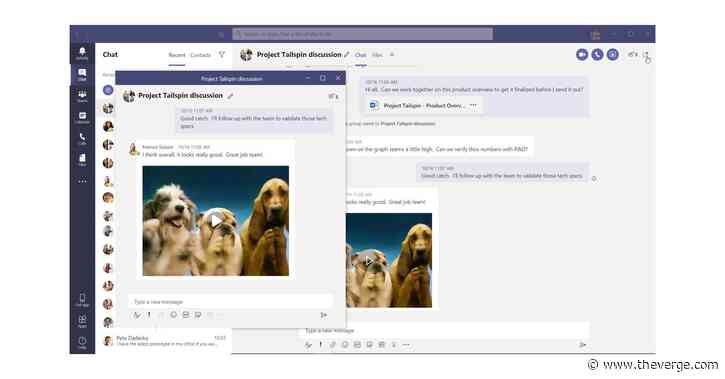This screenshot has width=725, height=379.
Task: Send the message in main chat
Action: pos(583,345)
